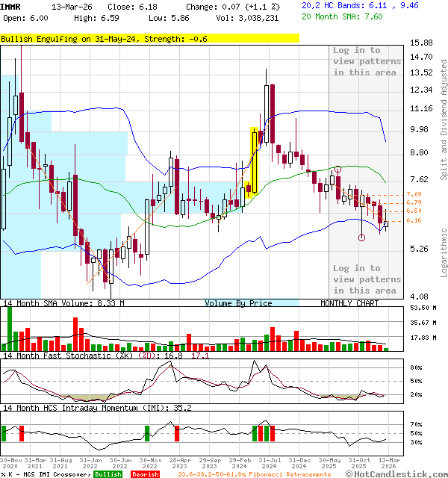Viewport: 448px width, 478px height.
Task: Click the MONTHLY CHART label
Action: point(349,303)
